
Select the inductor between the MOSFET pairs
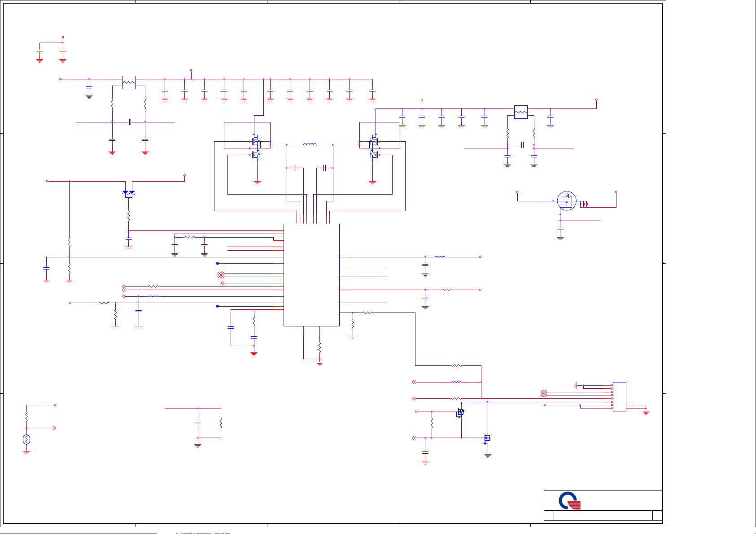pos(310,144)
